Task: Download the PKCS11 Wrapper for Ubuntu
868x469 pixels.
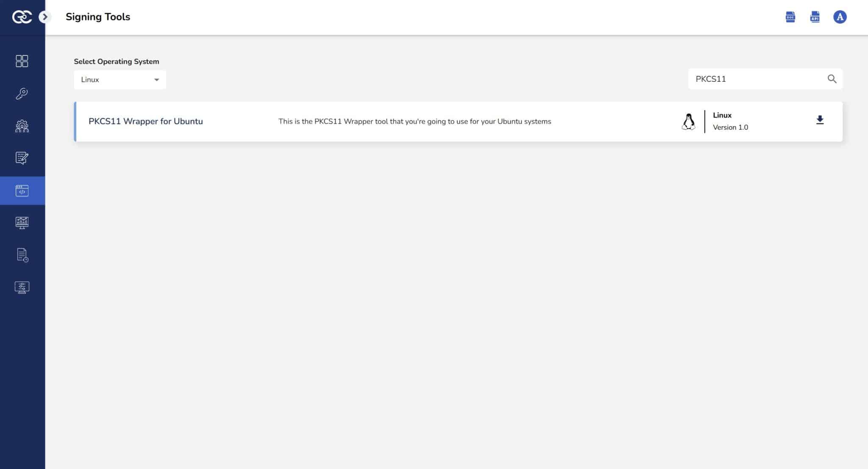Action: pos(820,120)
